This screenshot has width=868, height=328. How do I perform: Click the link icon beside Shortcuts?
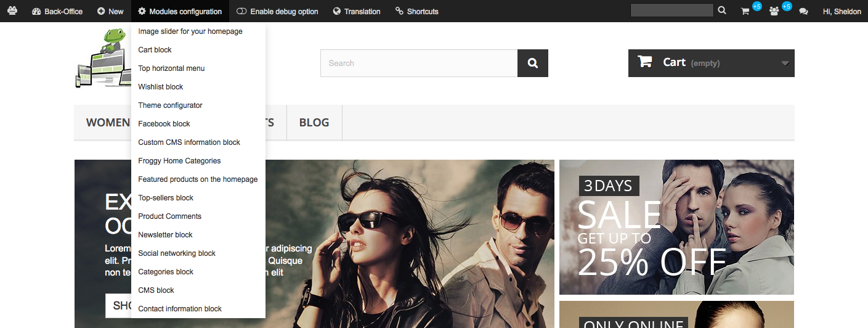(399, 11)
